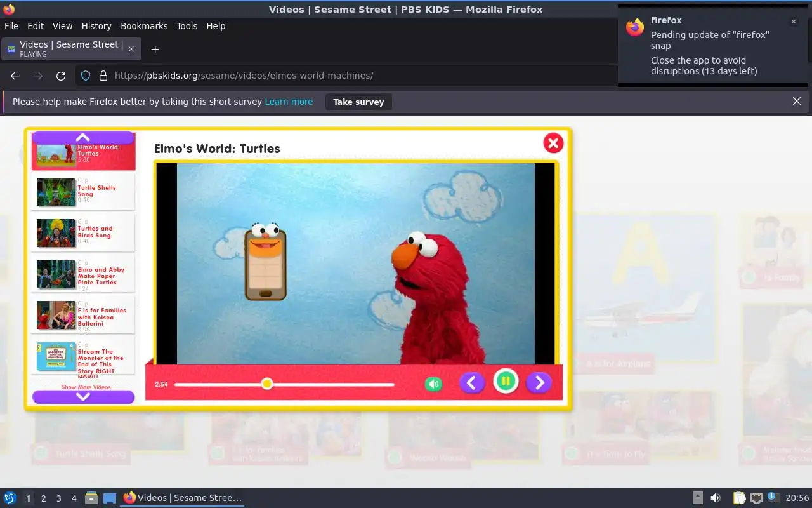Image resolution: width=812 pixels, height=508 pixels.
Task: Open the Help menu
Action: pos(216,26)
